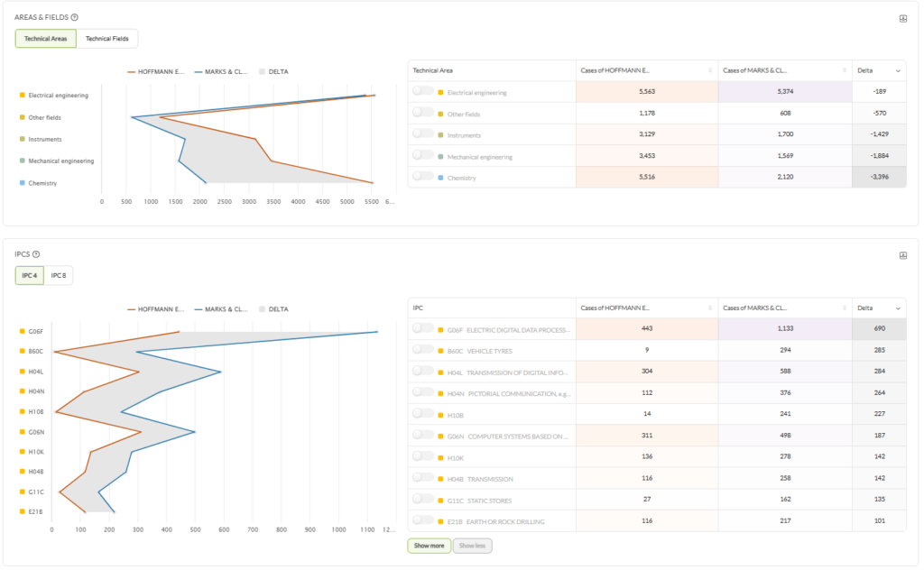Click the MARKS & CL legend entry in the IPCS chart
924x570 pixels.
tap(221, 309)
